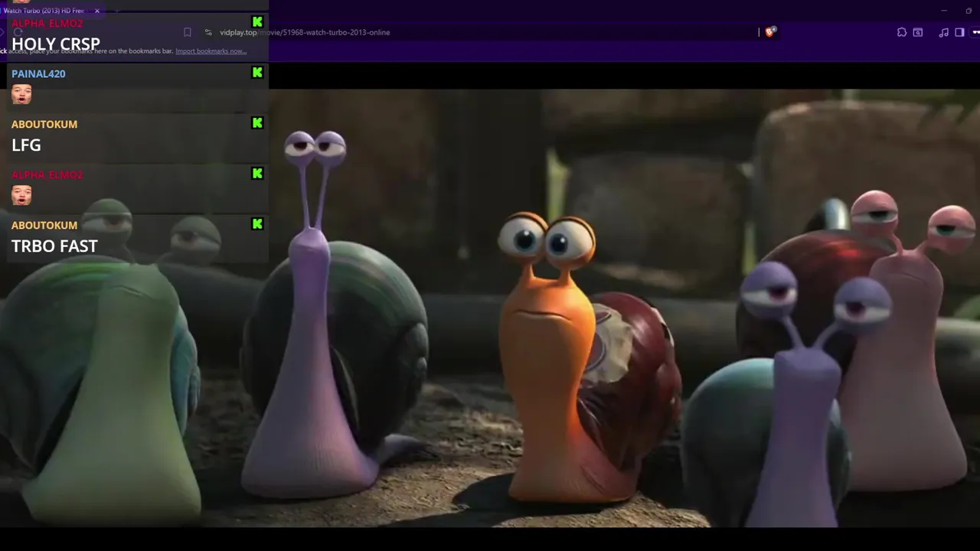Click the face emote under ALPHA_ELMO2
Viewport: 980px width, 551px height.
21,195
